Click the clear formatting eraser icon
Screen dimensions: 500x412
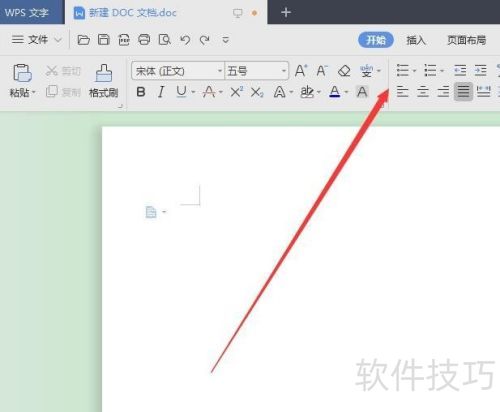tap(344, 71)
